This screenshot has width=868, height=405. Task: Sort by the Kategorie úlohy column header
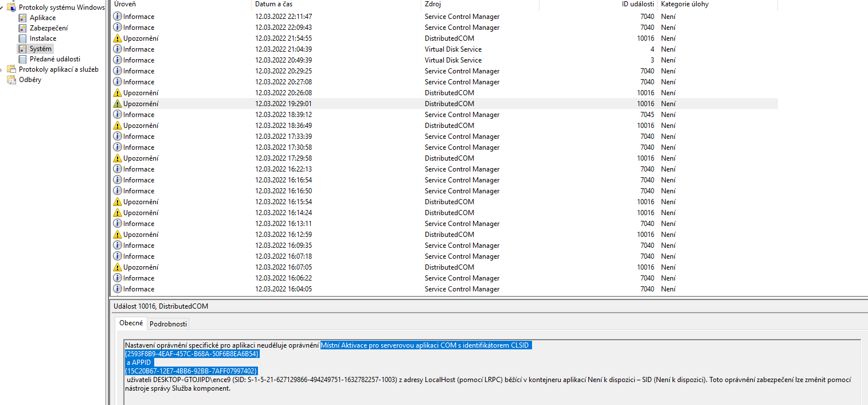718,5
